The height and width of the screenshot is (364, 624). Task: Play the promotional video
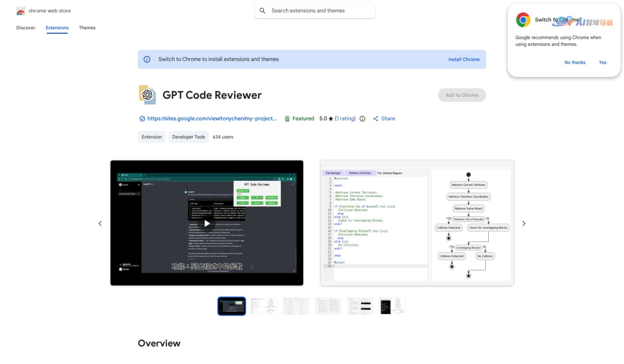tap(206, 223)
